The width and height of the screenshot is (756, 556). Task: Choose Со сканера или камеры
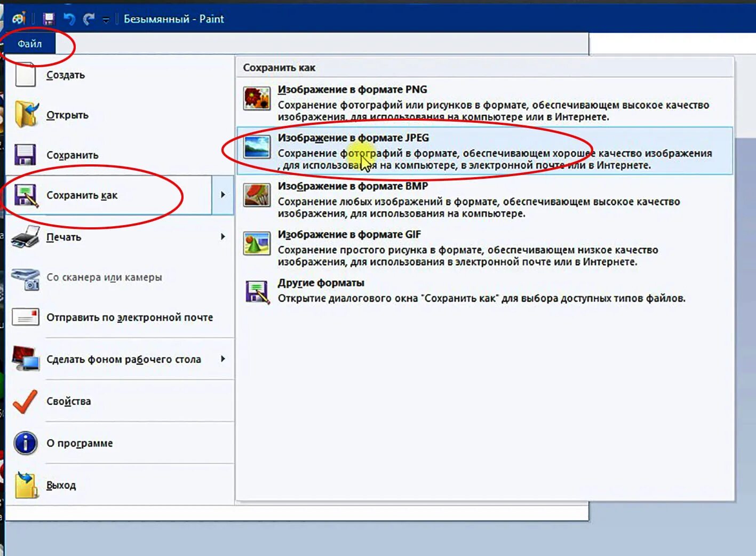[x=120, y=277]
